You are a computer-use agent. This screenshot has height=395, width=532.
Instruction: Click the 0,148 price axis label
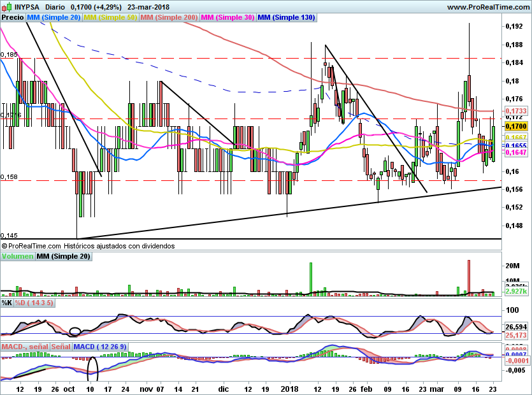click(514, 226)
